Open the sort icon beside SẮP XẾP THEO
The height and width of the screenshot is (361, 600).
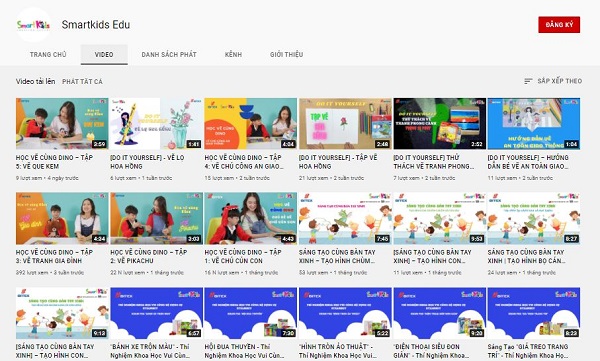(528, 81)
